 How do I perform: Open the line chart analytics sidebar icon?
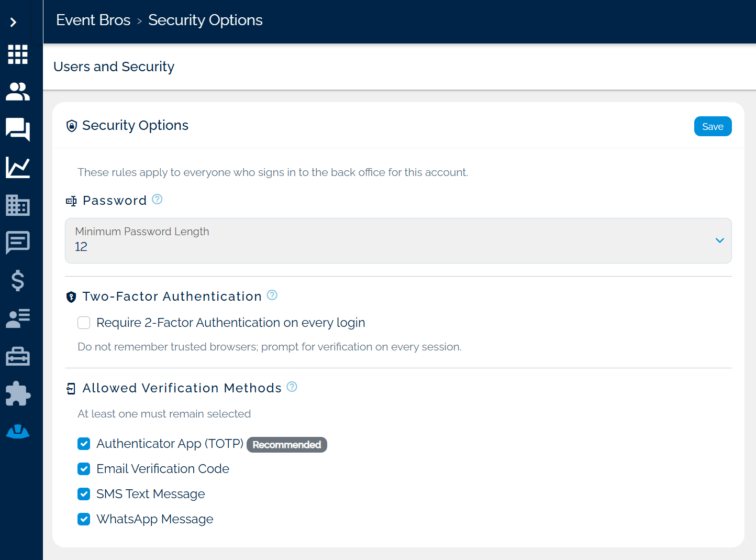18,168
